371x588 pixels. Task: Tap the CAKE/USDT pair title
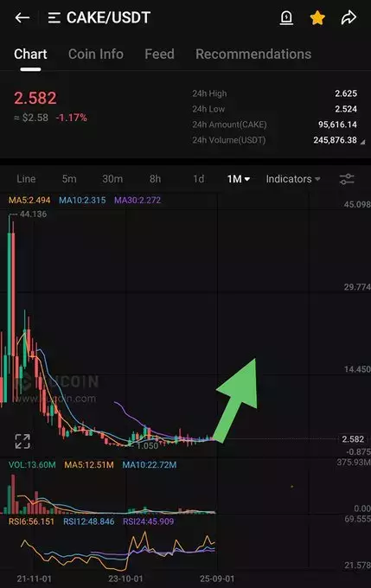point(108,17)
